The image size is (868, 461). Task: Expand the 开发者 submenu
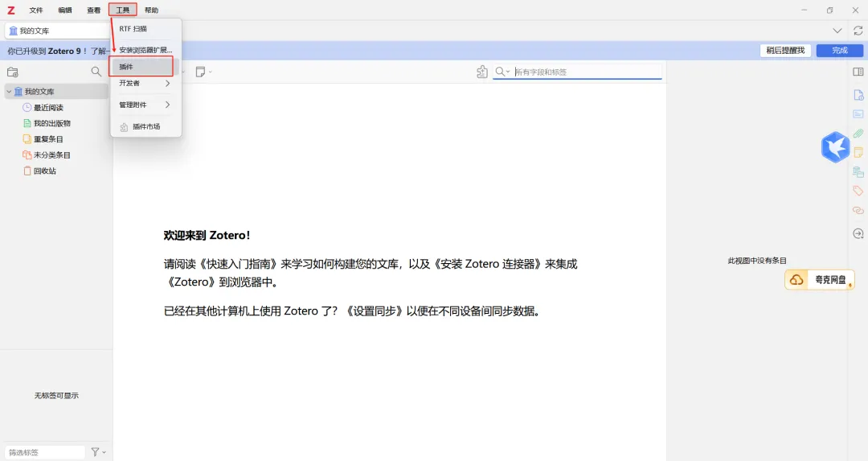145,83
